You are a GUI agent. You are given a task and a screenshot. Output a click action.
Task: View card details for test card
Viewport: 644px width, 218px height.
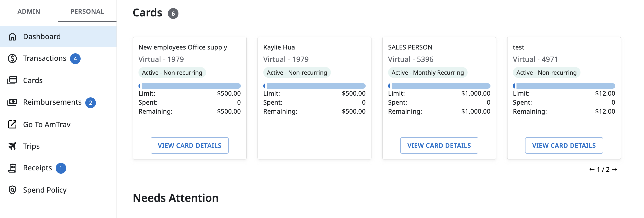[563, 145]
